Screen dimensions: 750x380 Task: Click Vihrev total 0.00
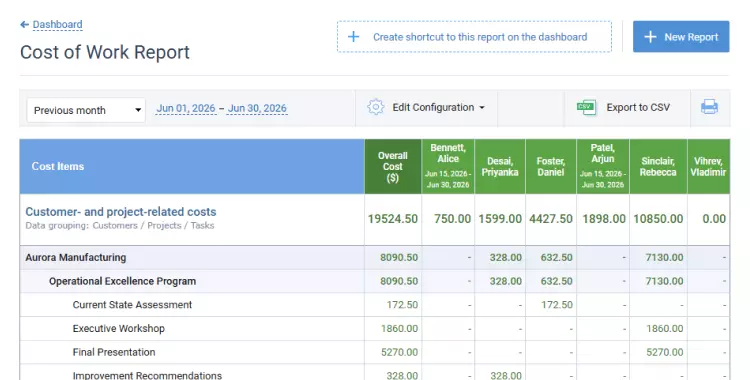[714, 219]
